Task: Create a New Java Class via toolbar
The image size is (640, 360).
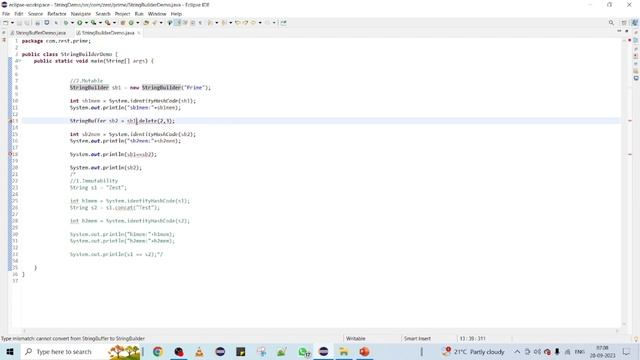Action: tap(131, 23)
